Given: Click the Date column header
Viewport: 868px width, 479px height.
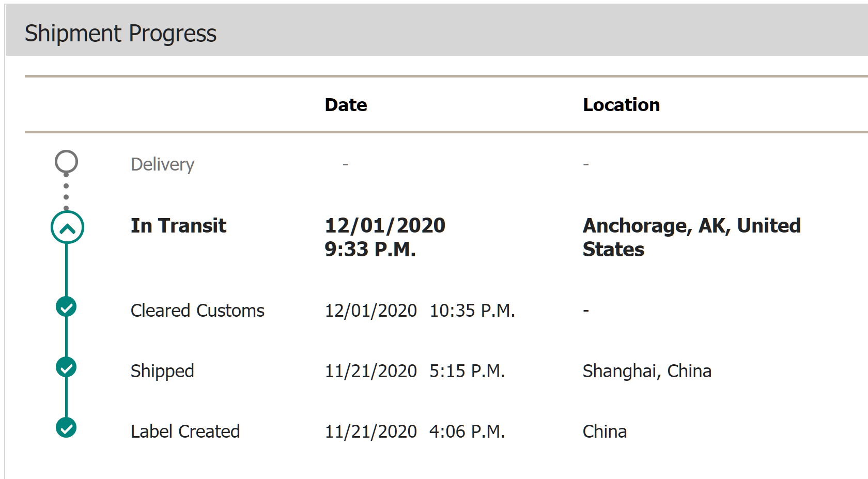Looking at the screenshot, I should 346,105.
